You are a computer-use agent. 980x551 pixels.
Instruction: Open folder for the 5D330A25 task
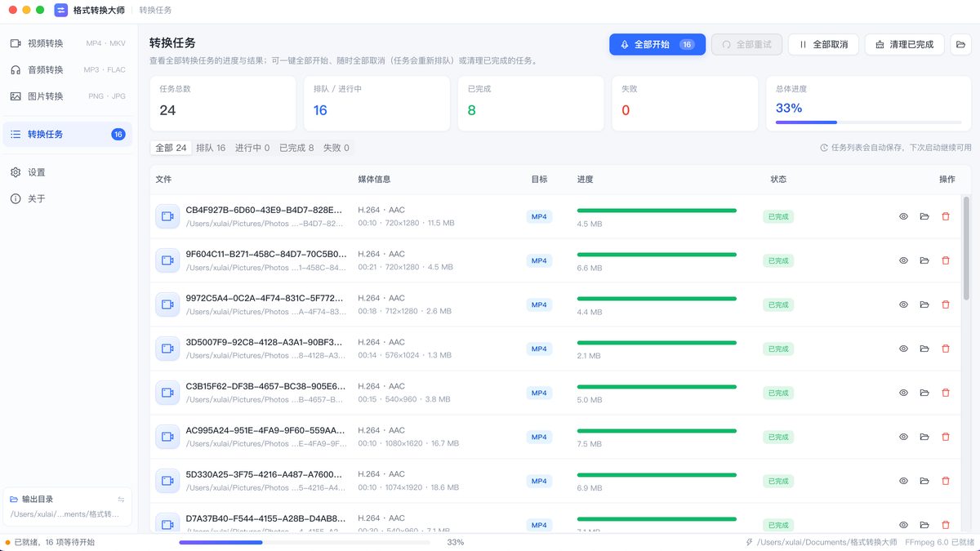(x=924, y=481)
